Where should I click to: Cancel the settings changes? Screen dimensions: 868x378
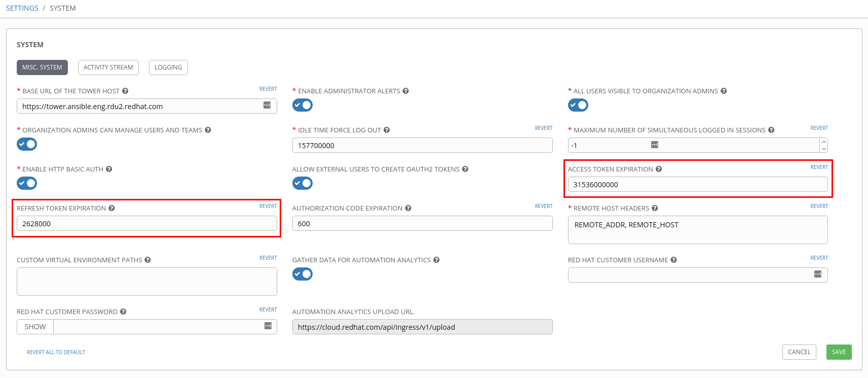(799, 352)
